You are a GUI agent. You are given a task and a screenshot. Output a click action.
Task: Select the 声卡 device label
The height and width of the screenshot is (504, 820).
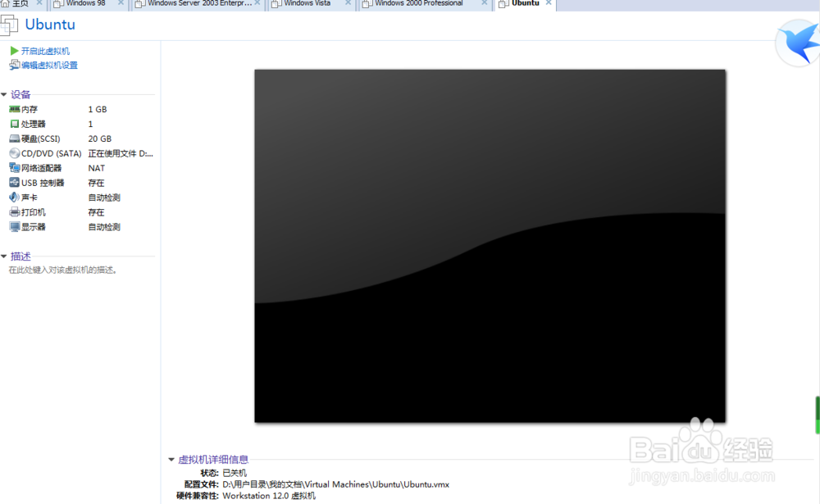pos(30,198)
